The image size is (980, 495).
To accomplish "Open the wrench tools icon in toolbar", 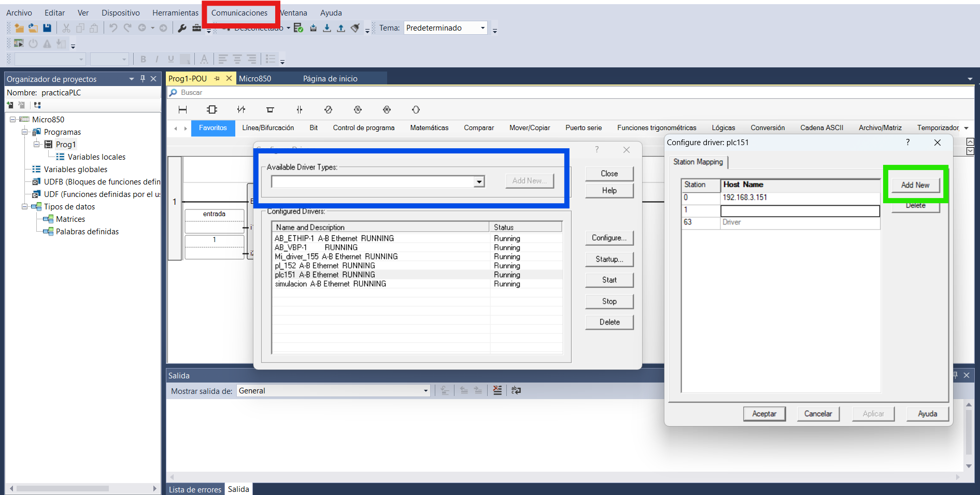I will [182, 28].
